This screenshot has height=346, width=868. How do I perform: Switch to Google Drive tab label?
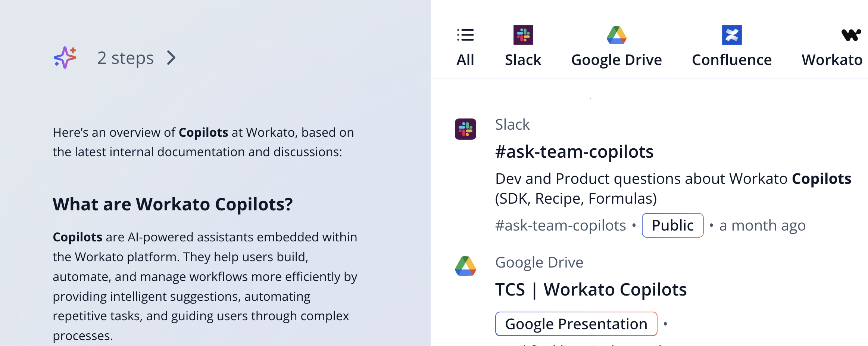click(x=616, y=60)
